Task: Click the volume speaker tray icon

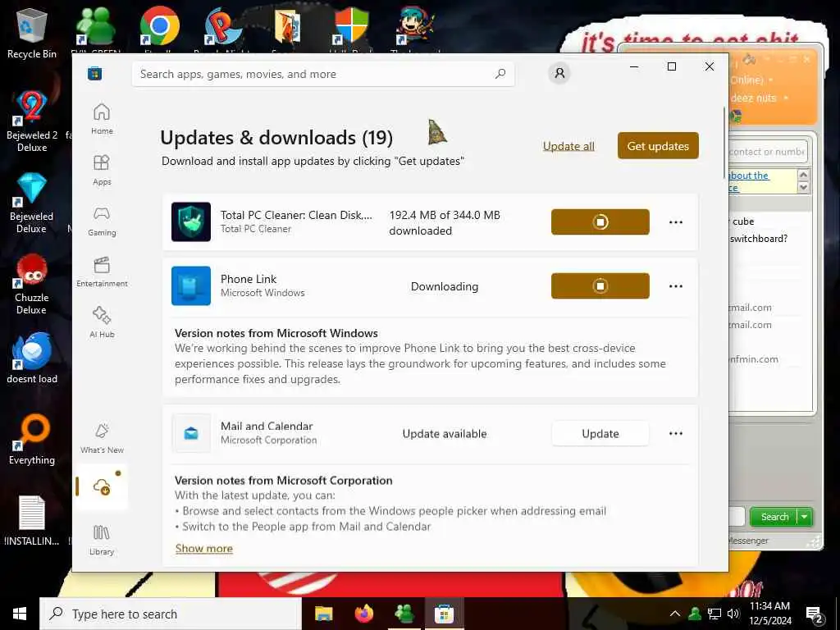Action: click(x=733, y=614)
